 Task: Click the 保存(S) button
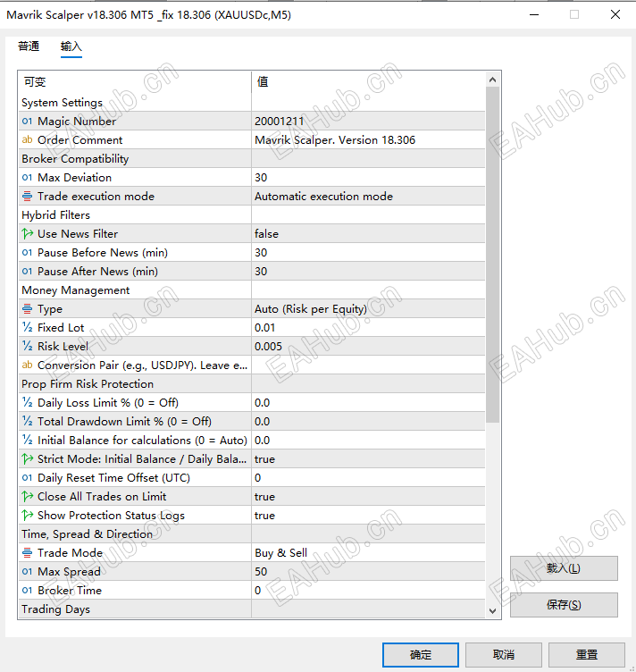564,605
